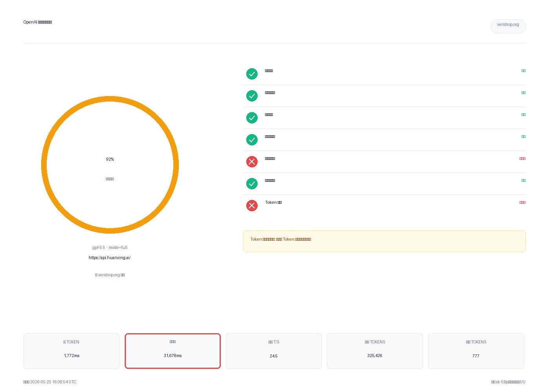This screenshot has height=392, width=549.
Task: Click the sk-5Bp key text in footer
Action: click(508, 382)
